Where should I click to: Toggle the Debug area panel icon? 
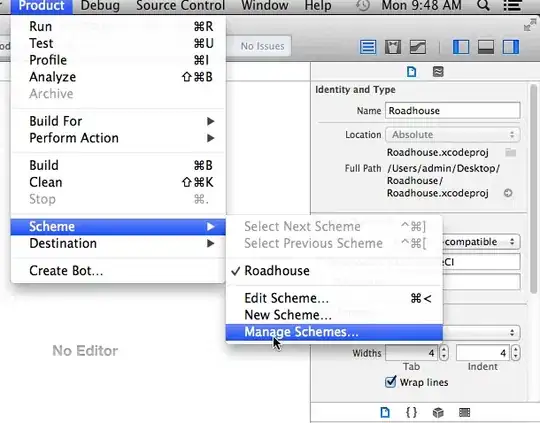(486, 47)
